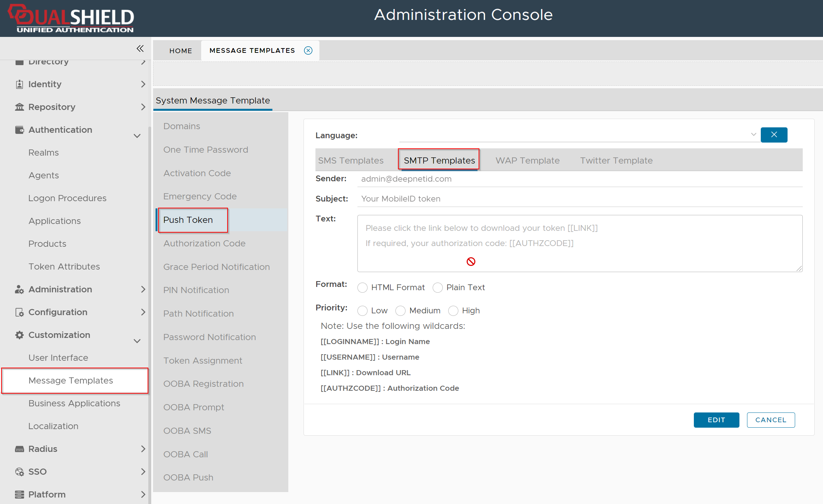This screenshot has width=823, height=504.
Task: Collapse the Authentication menu section
Action: pos(137,136)
